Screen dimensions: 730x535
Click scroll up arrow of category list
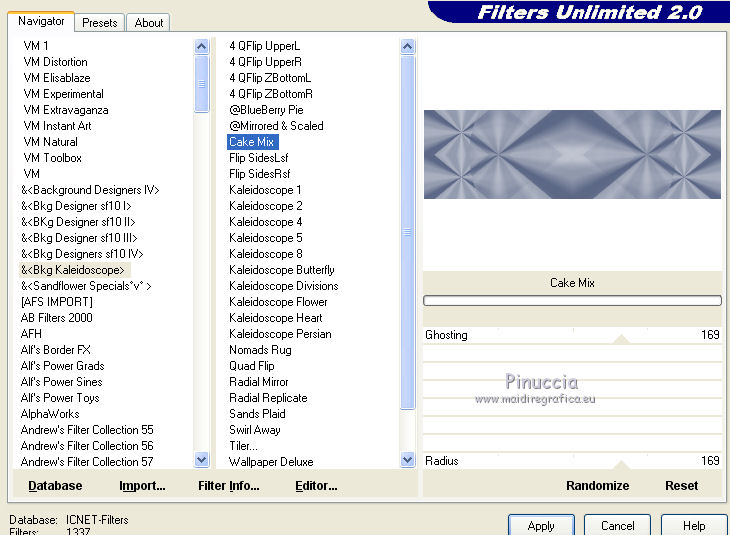coord(202,46)
